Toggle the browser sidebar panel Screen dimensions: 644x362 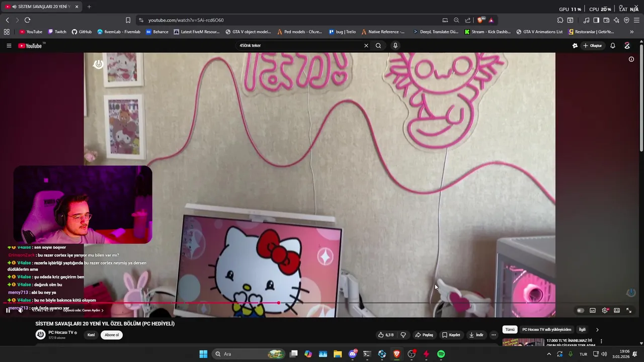click(x=596, y=20)
